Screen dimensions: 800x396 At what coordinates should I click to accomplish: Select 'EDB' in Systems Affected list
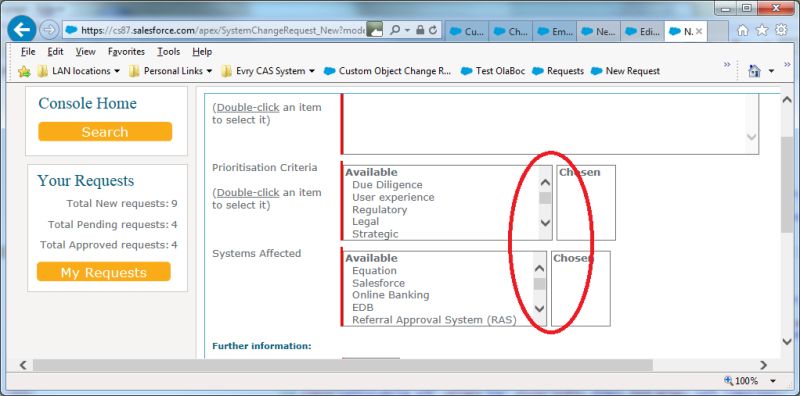pyautogui.click(x=363, y=307)
